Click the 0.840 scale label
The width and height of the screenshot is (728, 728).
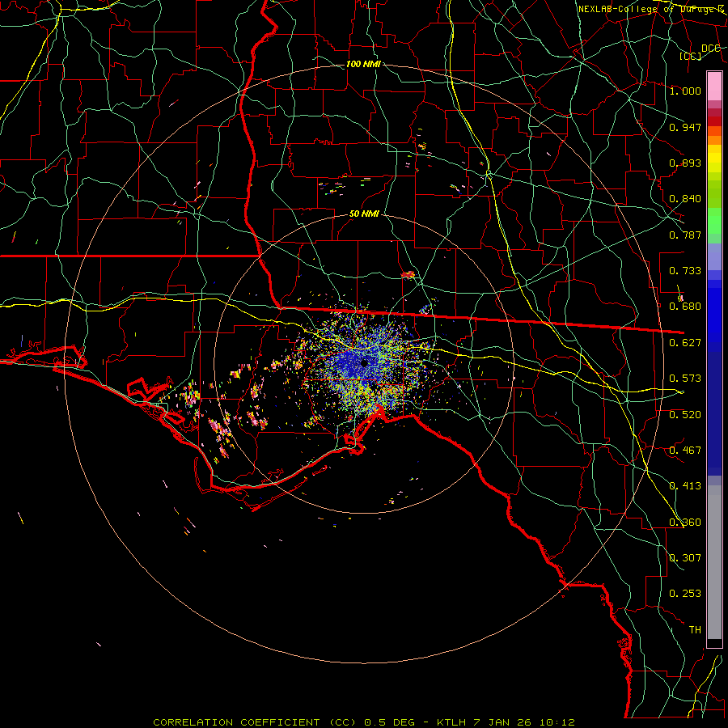685,199
